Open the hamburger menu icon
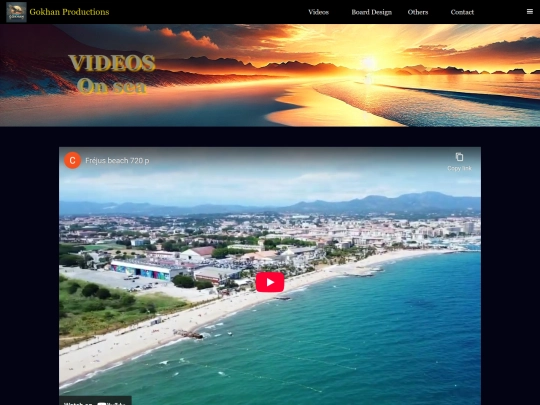 (530, 12)
